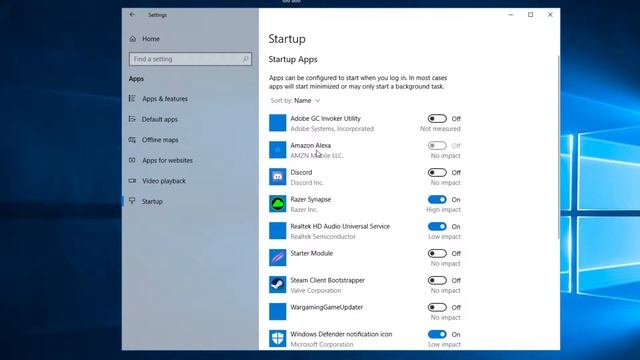The image size is (640, 360).
Task: Click 'Valve Corporation' publisher text
Action: point(316,290)
